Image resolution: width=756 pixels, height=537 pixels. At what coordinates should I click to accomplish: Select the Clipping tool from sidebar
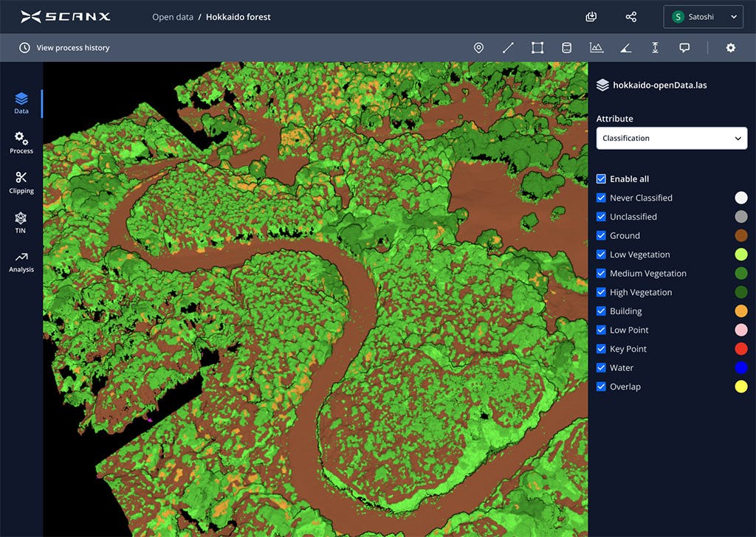point(21,182)
